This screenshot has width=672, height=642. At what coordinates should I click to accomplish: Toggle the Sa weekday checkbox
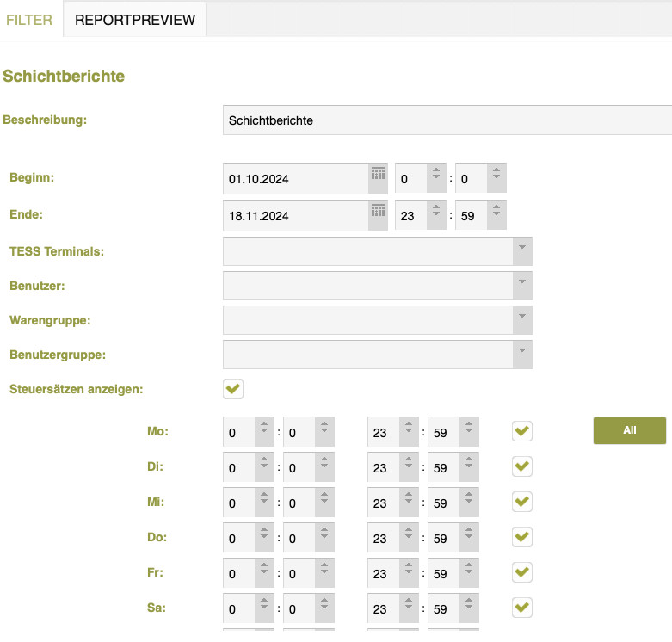(522, 608)
